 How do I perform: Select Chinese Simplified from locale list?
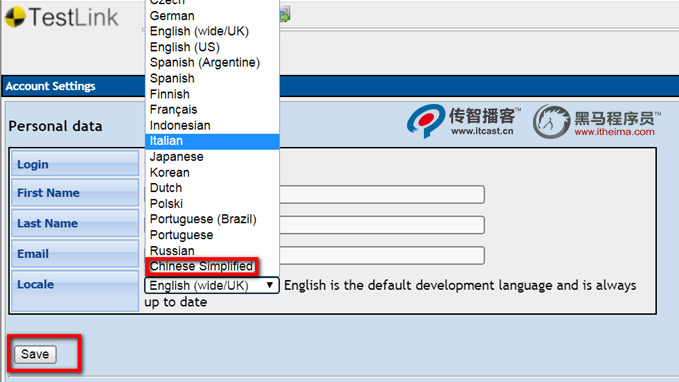point(202,266)
